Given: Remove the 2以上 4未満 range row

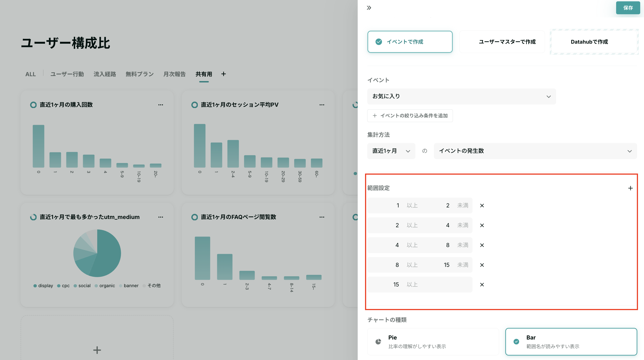Looking at the screenshot, I should click(482, 225).
